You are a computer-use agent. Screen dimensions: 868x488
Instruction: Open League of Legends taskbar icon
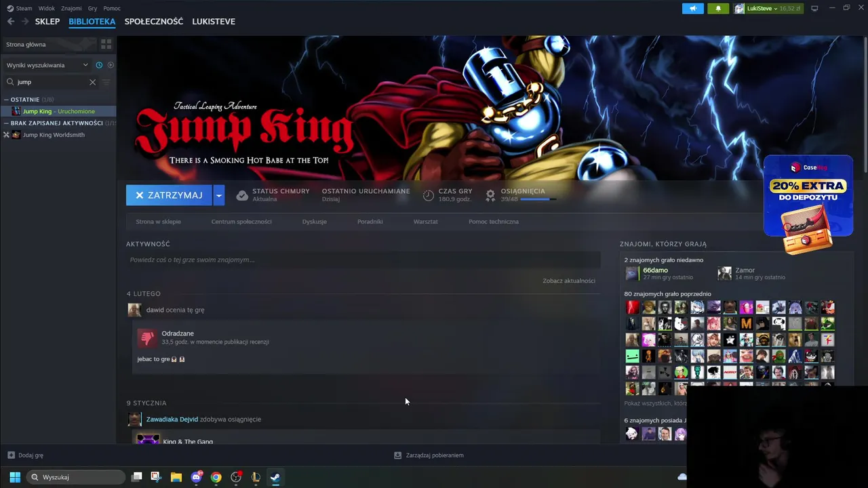coord(256,477)
